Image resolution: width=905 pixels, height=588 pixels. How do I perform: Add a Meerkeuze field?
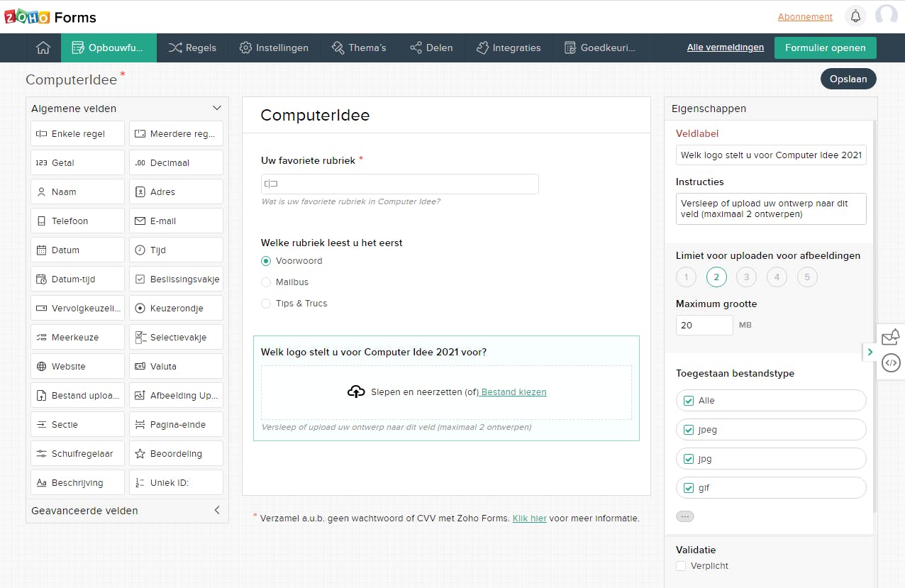click(78, 337)
